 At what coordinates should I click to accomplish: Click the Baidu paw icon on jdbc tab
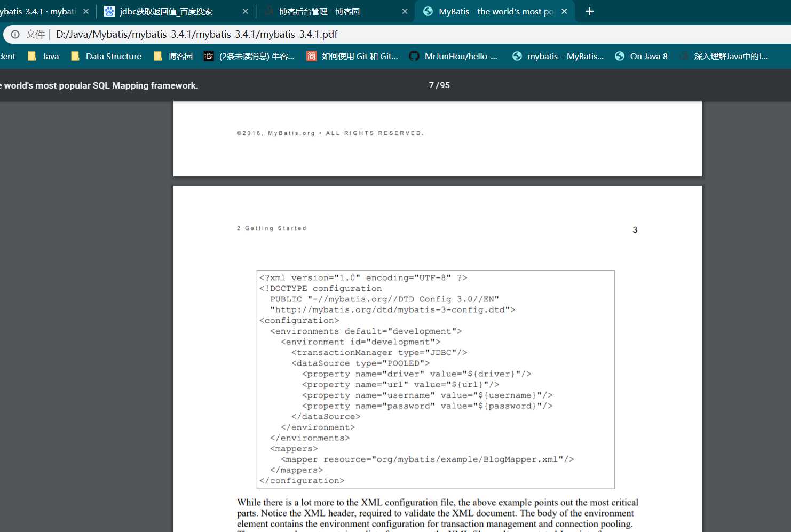coord(109,11)
